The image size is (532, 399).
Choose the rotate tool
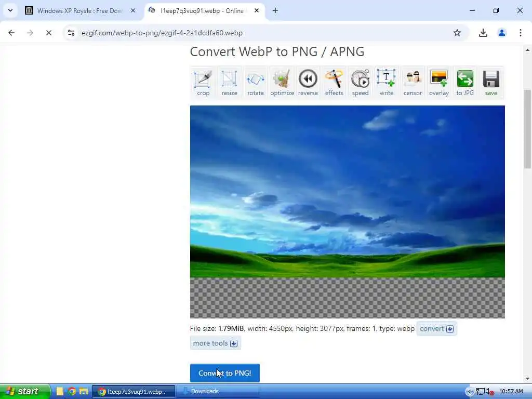coord(256,83)
